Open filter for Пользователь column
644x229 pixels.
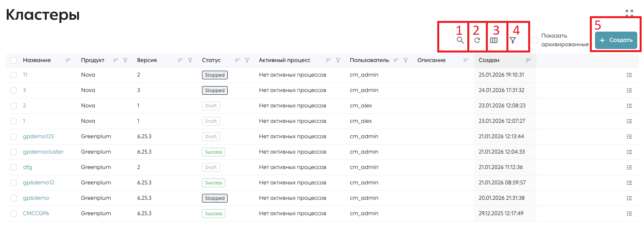406,60
